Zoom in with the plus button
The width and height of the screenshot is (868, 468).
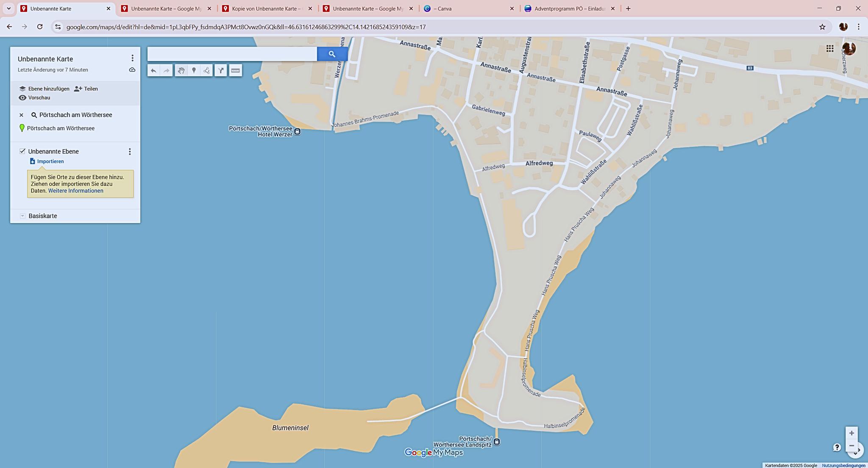851,433
